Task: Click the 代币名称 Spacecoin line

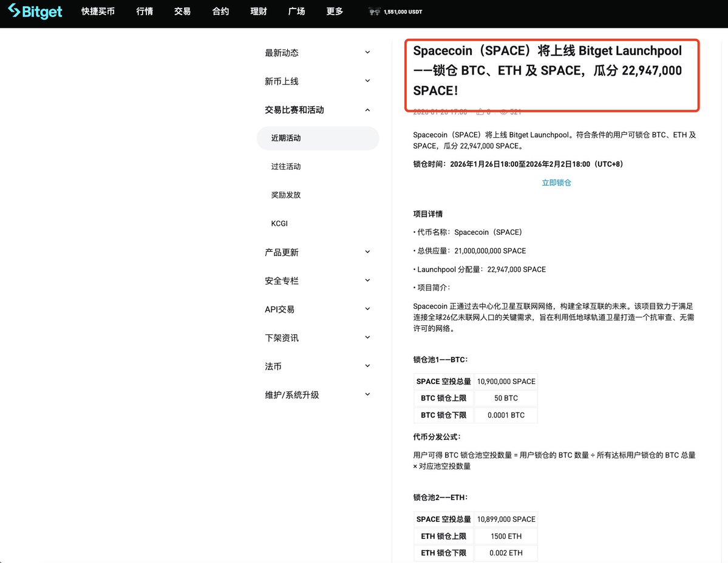Action: point(468,232)
